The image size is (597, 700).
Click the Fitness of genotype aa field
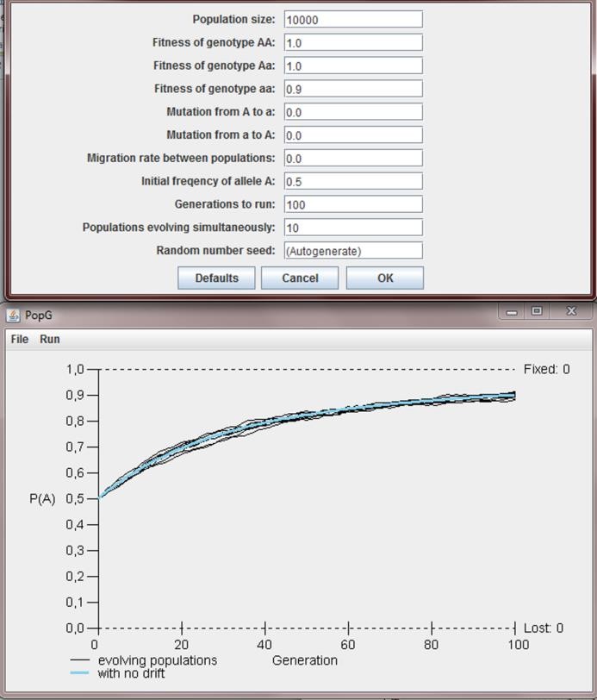353,89
